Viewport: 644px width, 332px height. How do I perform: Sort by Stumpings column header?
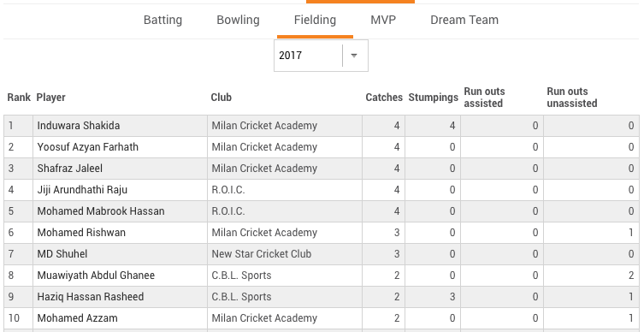(434, 98)
